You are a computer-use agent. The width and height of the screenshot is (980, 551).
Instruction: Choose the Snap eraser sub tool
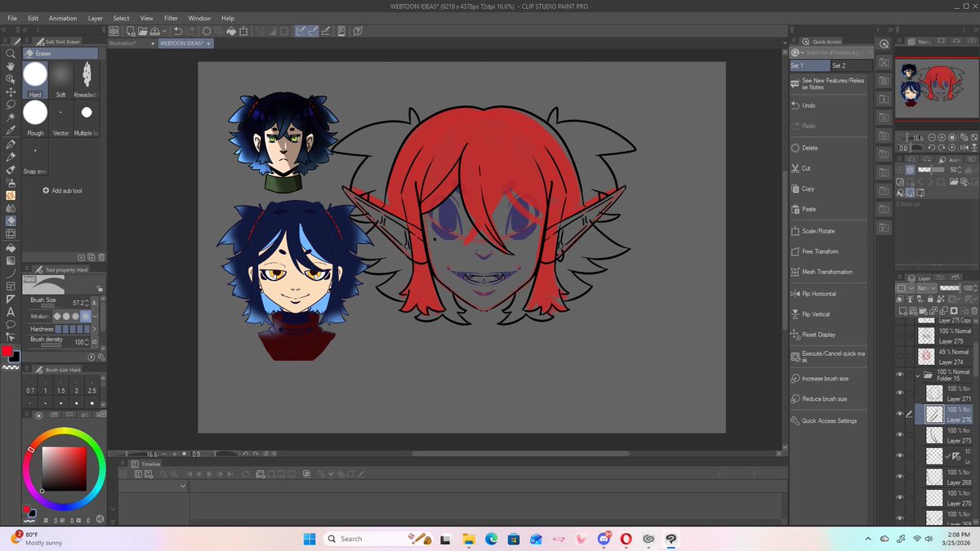[35, 156]
